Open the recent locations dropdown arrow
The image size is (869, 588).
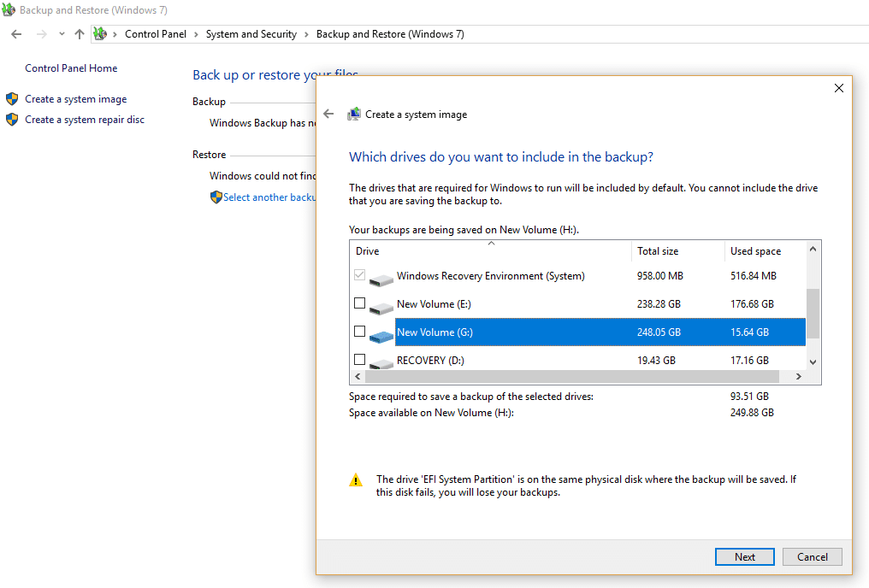click(x=62, y=34)
